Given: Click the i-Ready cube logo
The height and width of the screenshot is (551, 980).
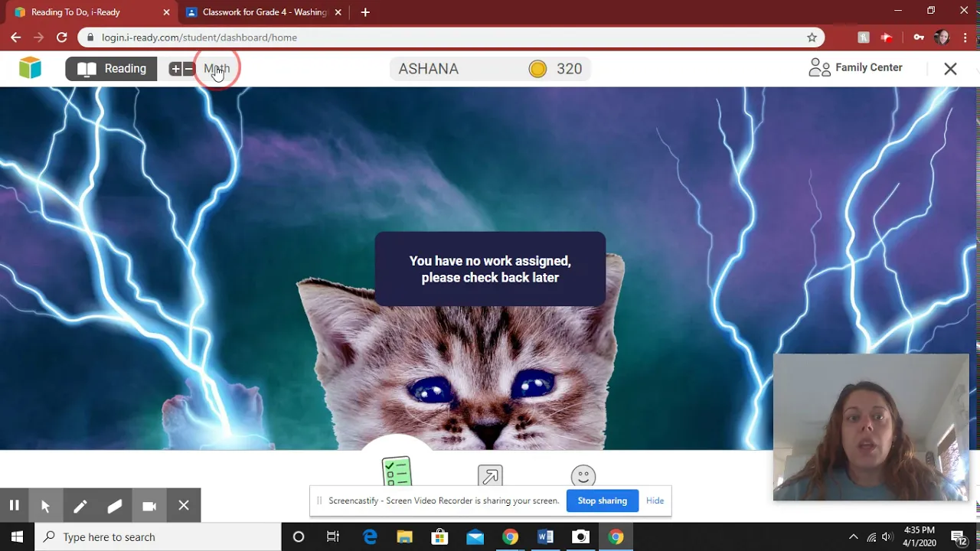Looking at the screenshot, I should (30, 68).
